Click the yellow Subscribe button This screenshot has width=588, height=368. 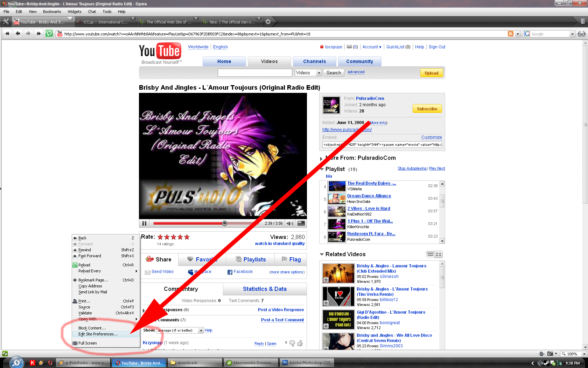click(427, 109)
